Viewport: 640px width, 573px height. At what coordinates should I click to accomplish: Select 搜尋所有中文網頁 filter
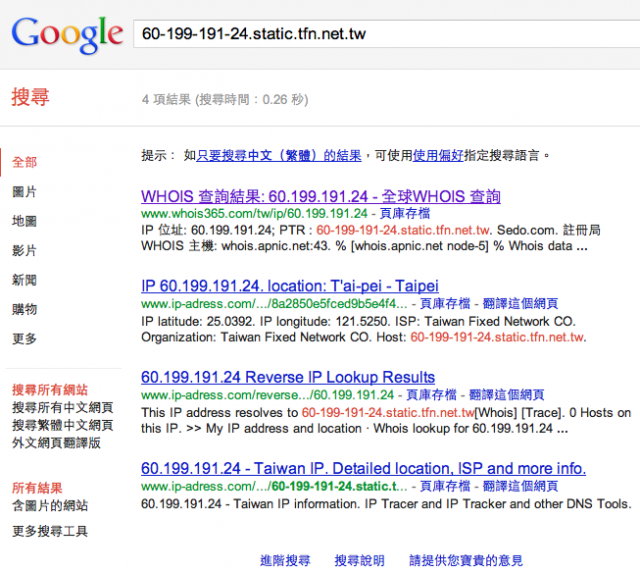click(x=62, y=408)
